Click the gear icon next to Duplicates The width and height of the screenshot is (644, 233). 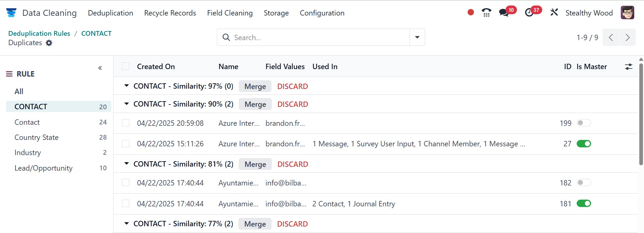(49, 43)
